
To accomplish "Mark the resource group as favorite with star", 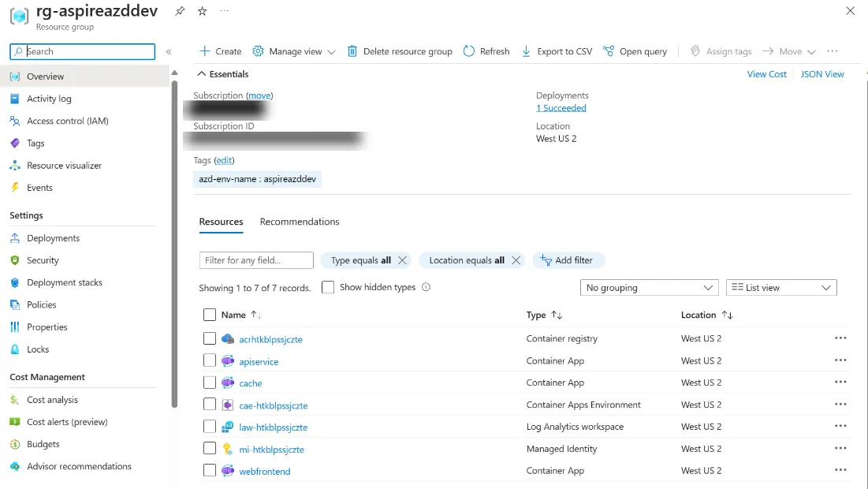I will (x=202, y=11).
